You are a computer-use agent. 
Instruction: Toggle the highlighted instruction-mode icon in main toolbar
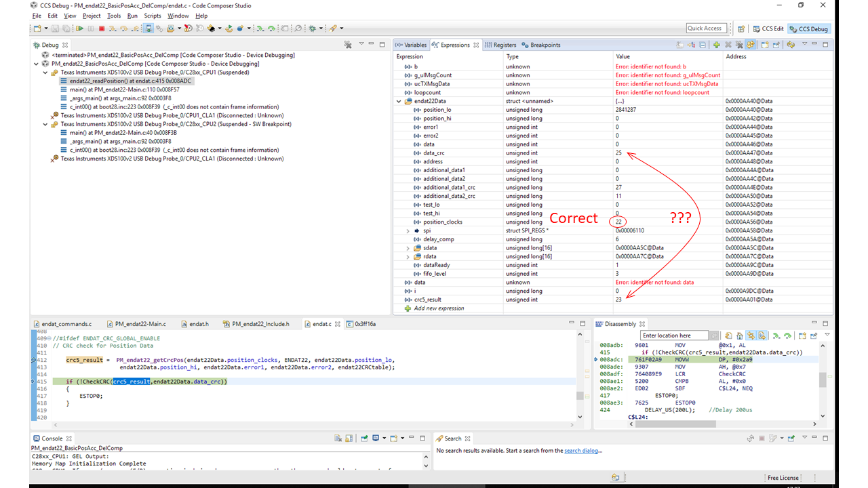pyautogui.click(x=149, y=28)
